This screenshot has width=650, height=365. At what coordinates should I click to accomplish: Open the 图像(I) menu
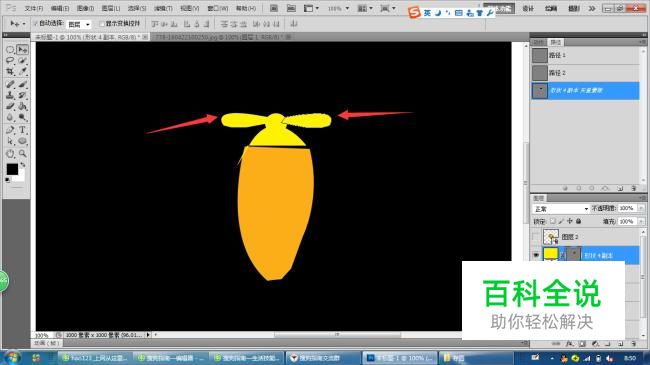pos(85,8)
